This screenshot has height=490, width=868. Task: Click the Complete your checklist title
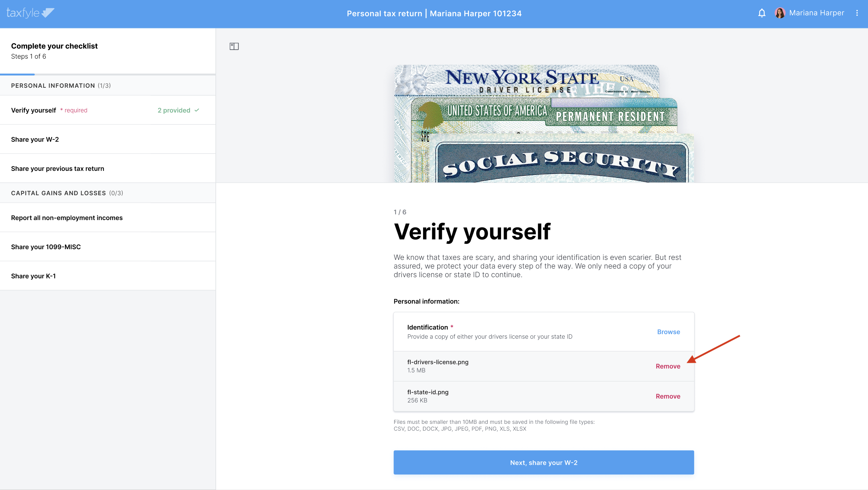54,46
